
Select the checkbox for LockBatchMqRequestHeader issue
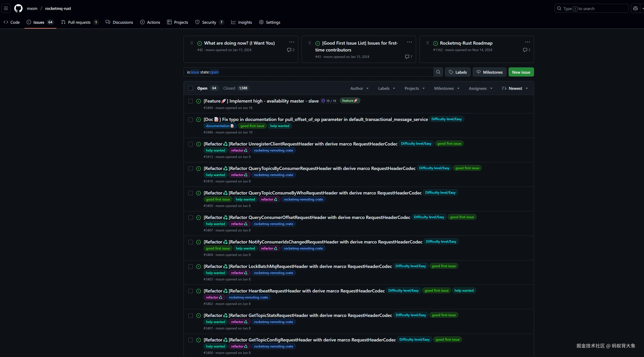pos(191,267)
